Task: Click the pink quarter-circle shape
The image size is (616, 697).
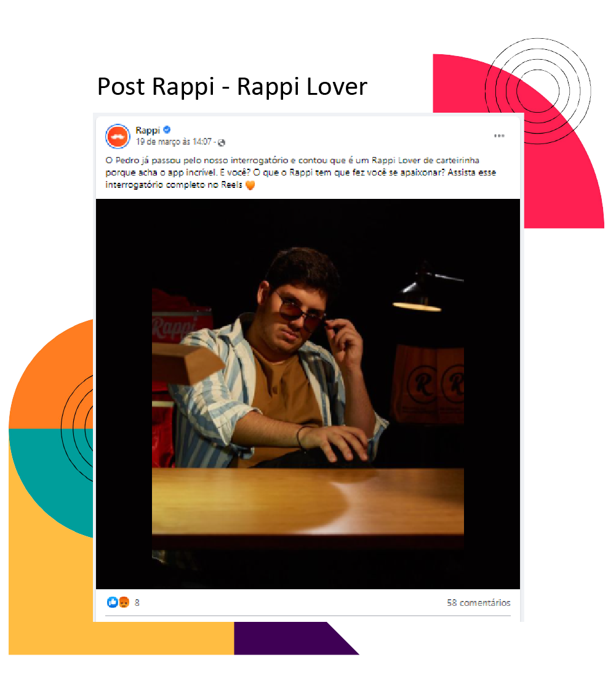Action: 564,178
